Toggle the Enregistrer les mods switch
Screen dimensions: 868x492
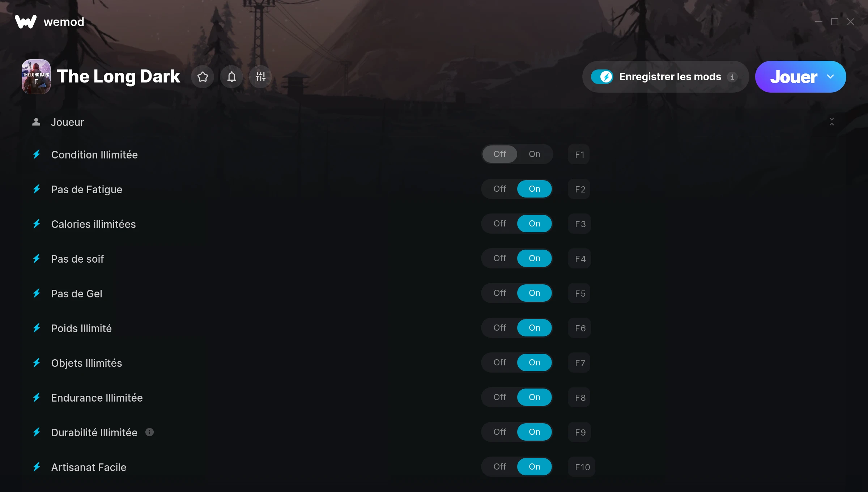pos(602,77)
